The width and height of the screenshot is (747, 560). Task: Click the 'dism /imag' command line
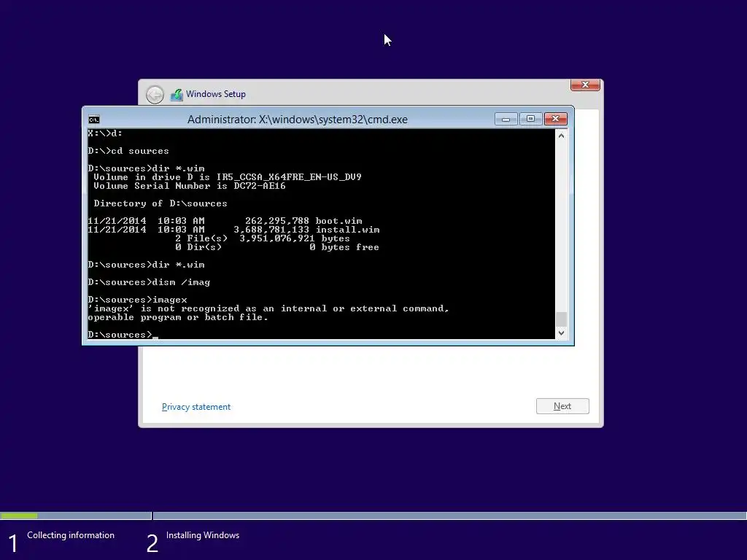click(149, 282)
